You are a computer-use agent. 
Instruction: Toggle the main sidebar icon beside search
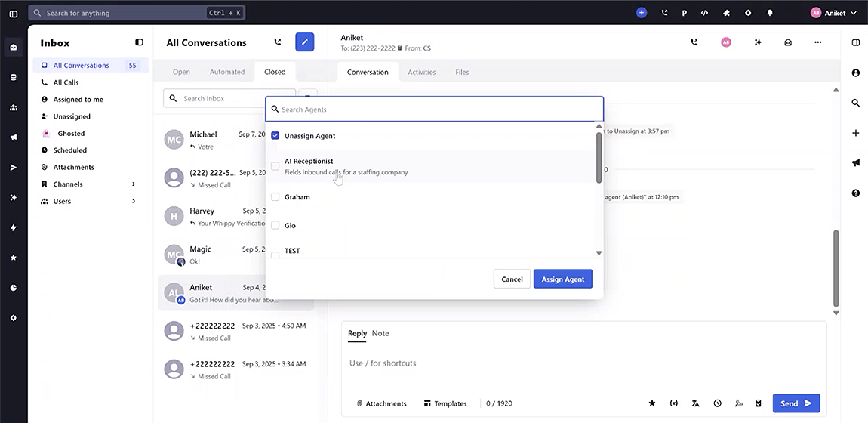tap(14, 14)
